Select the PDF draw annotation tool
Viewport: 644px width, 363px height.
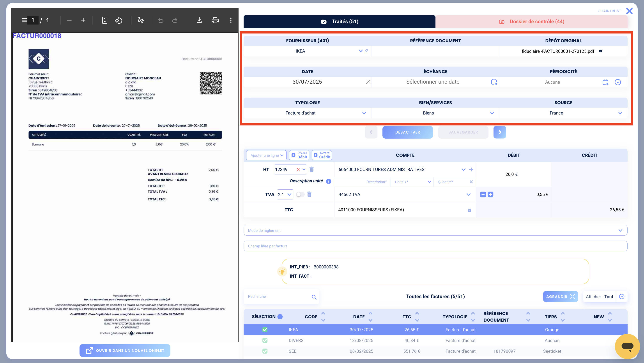click(x=141, y=20)
